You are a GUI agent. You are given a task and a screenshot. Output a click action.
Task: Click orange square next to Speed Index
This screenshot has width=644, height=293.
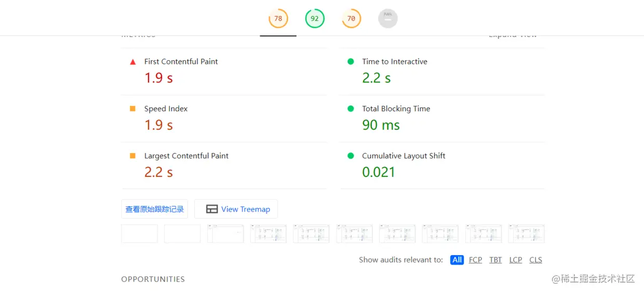click(x=132, y=108)
